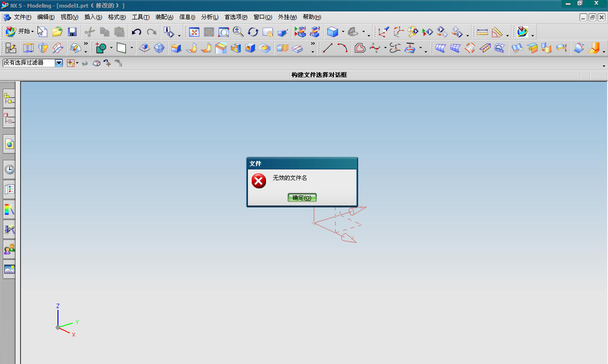
Task: Click the sketch icon on second toolbar
Action: pos(10,48)
